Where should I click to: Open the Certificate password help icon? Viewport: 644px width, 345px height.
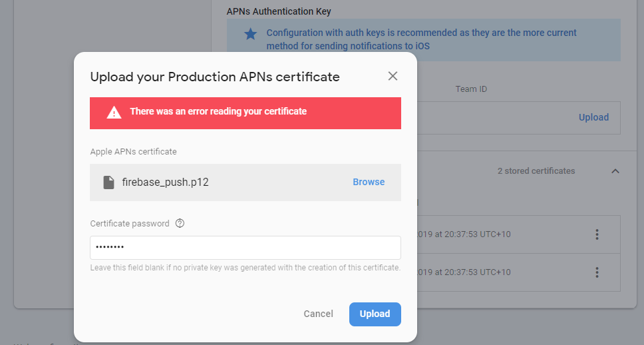180,224
